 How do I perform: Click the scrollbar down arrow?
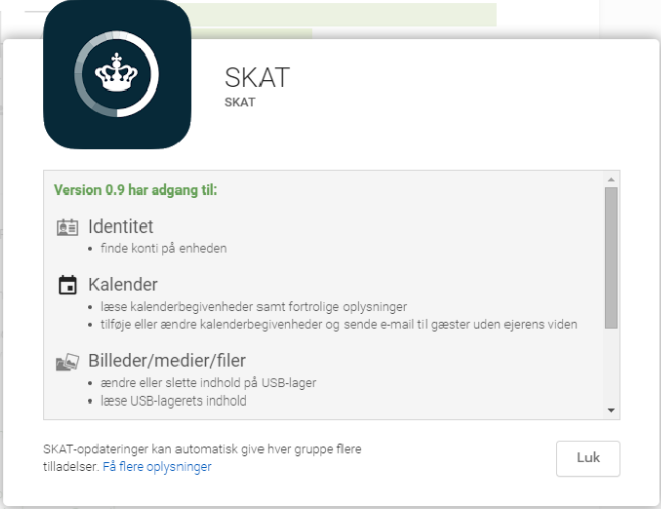point(611,410)
